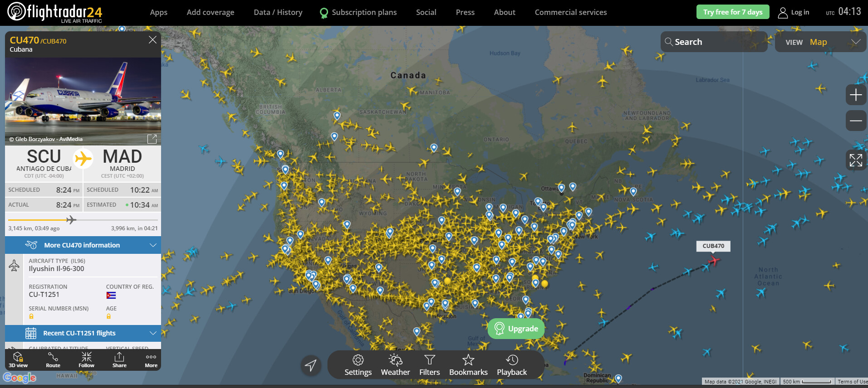Click the yellow plane icon between airports
Viewport: 868px width, 388px height.
coord(83,158)
